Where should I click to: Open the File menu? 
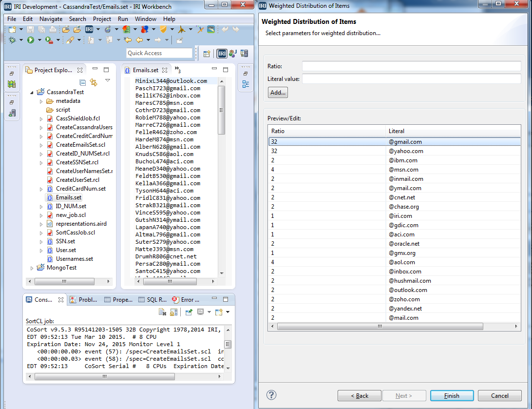(x=12, y=19)
